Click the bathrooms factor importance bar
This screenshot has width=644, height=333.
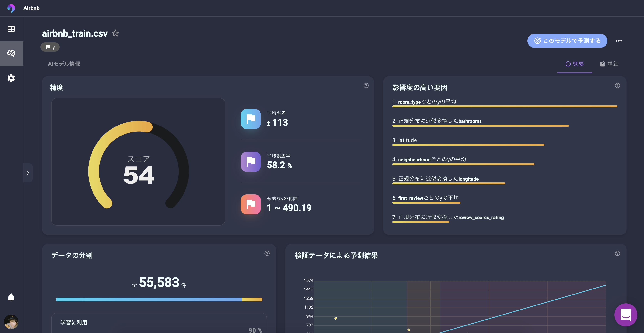click(480, 126)
